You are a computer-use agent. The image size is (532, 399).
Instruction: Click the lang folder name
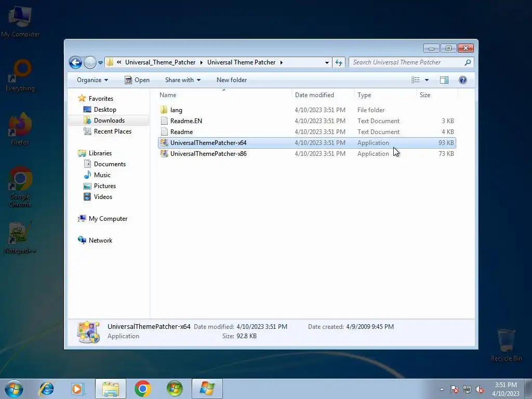tap(176, 110)
